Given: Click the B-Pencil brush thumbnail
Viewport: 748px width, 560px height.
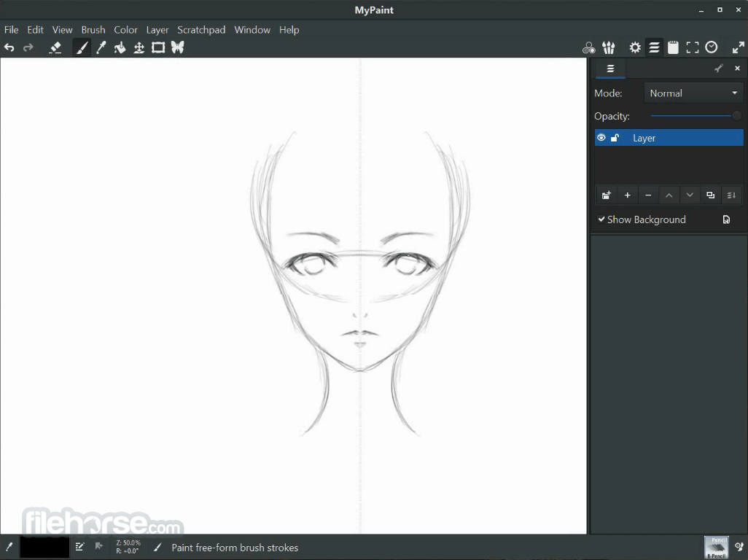Looking at the screenshot, I should pyautogui.click(x=717, y=547).
